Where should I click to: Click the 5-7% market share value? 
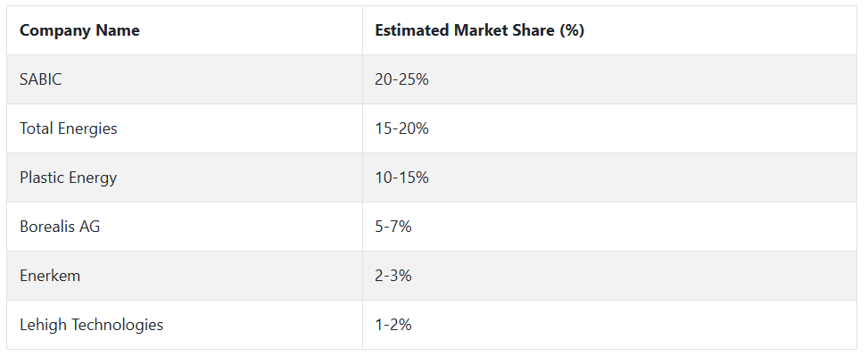(x=393, y=227)
